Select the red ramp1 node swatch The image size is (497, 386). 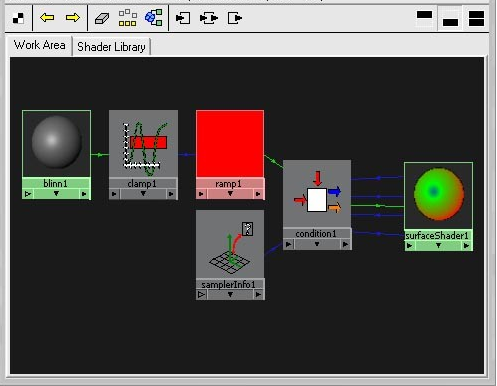click(230, 144)
